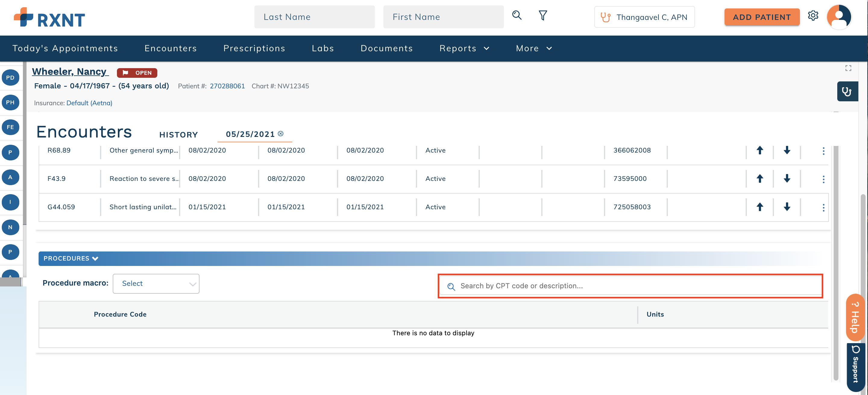Open R68.89 row options menu
This screenshot has height=395, width=868.
tap(823, 151)
